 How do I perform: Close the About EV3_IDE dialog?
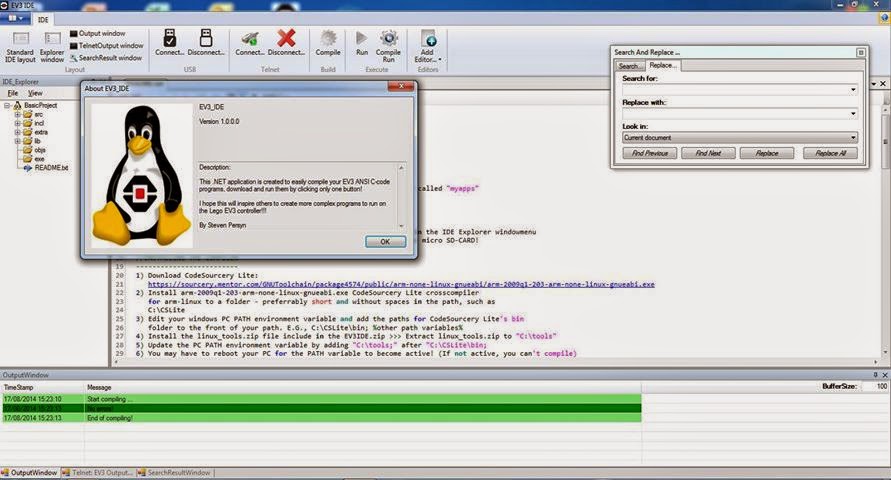click(401, 86)
